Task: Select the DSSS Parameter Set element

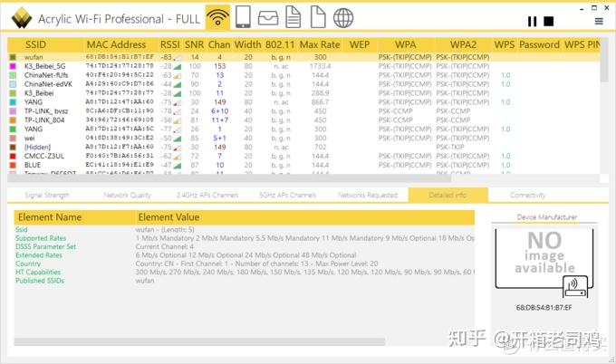Action: point(245,247)
